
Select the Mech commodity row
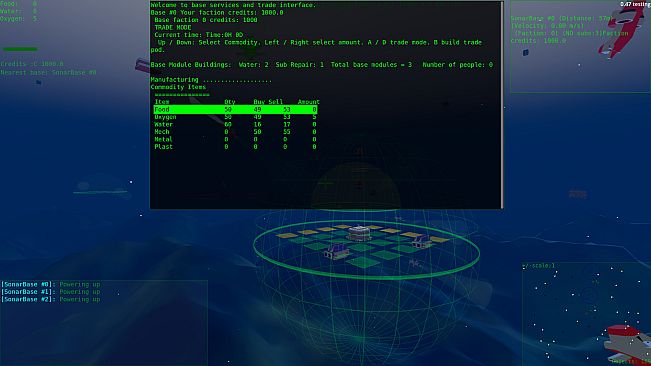[235, 132]
